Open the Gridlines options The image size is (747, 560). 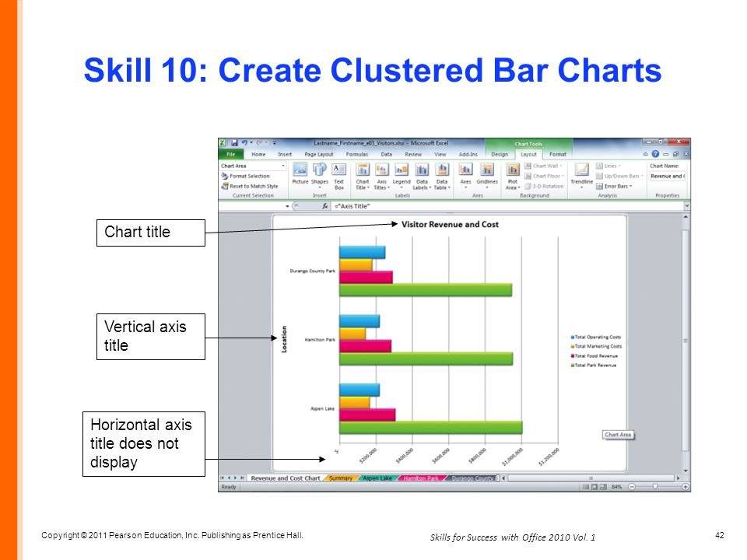(487, 175)
